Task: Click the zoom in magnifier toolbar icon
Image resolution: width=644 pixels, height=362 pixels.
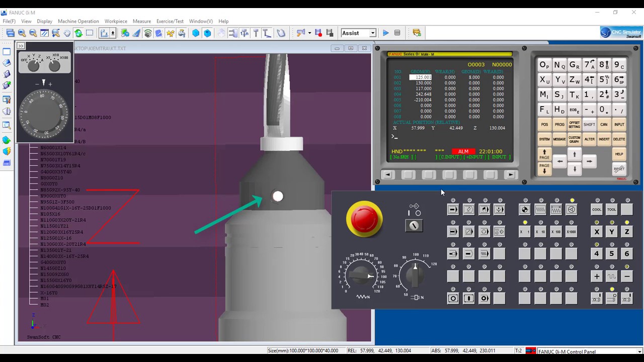Action: coord(22,33)
